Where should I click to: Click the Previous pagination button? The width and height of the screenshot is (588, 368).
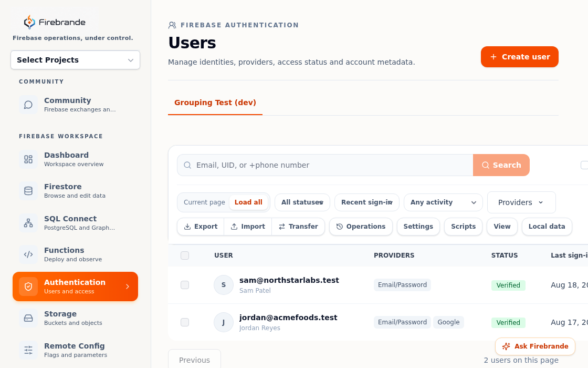pyautogui.click(x=194, y=359)
